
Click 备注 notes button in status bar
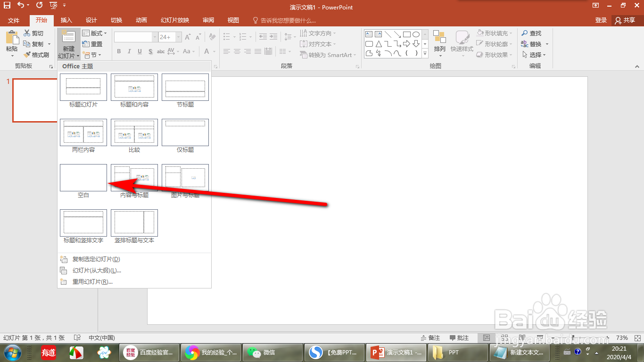pos(430,338)
